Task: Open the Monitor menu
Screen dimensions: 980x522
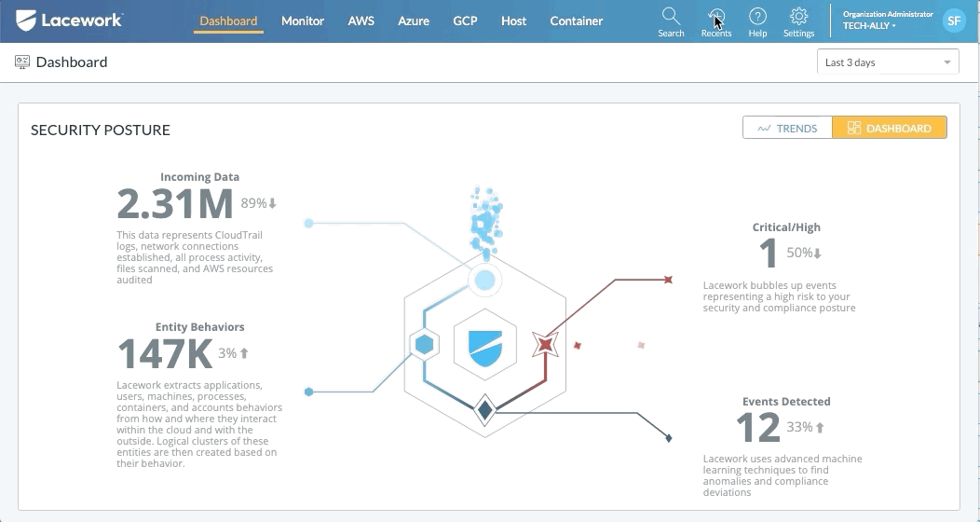Action: [x=303, y=21]
